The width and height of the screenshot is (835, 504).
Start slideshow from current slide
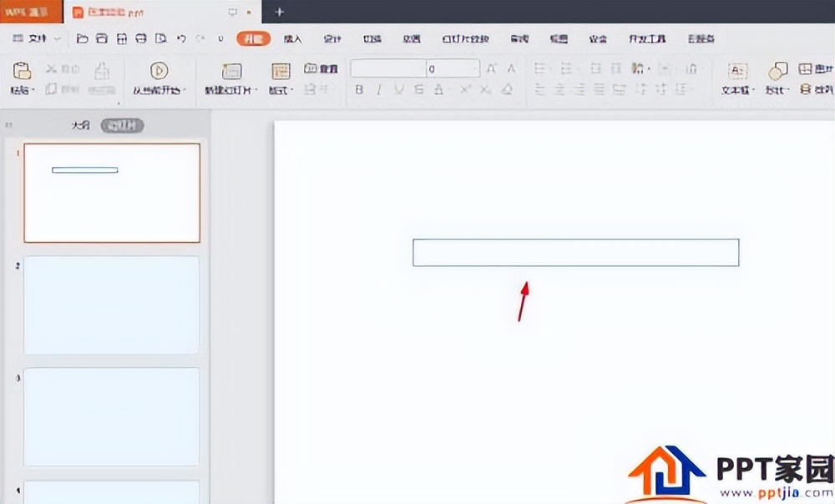(x=159, y=70)
